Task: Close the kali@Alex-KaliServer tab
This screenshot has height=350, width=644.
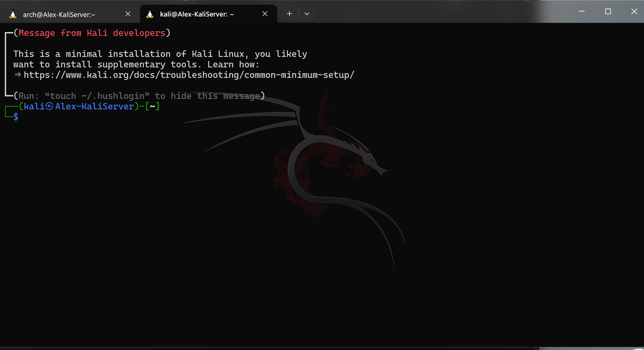Action: [265, 14]
